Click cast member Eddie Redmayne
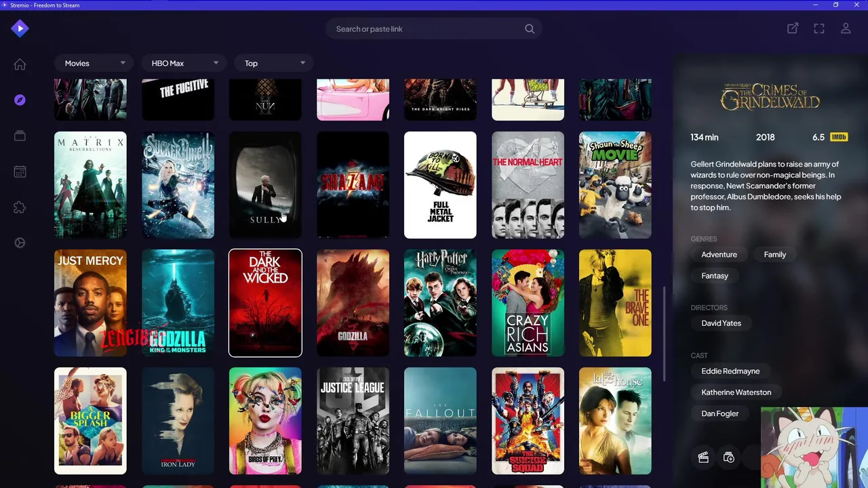868x488 pixels. pos(730,371)
